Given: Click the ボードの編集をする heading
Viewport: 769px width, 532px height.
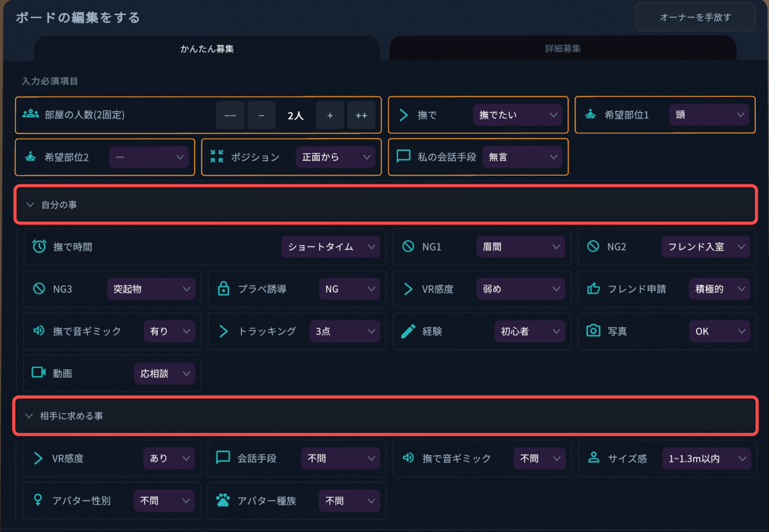Looking at the screenshot, I should click(78, 18).
